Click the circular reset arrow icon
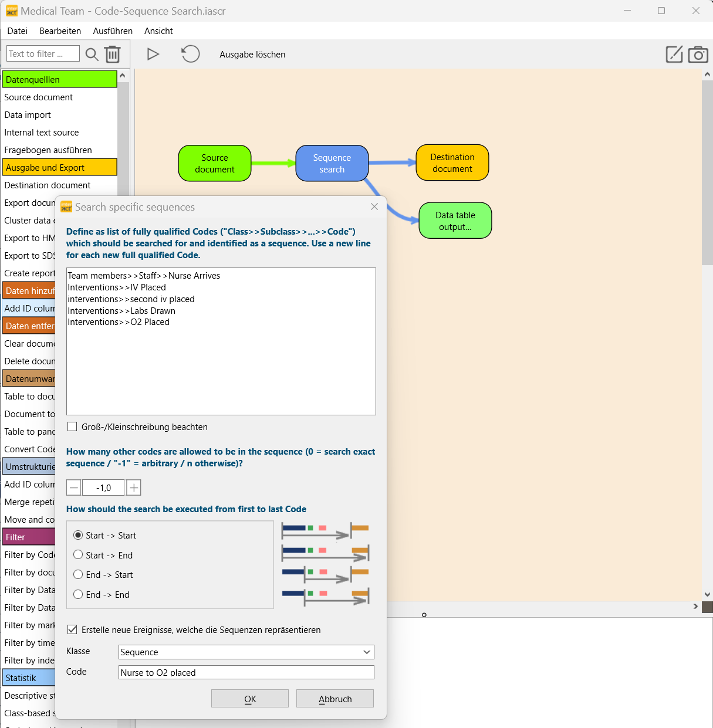The width and height of the screenshot is (713, 728). 190,54
